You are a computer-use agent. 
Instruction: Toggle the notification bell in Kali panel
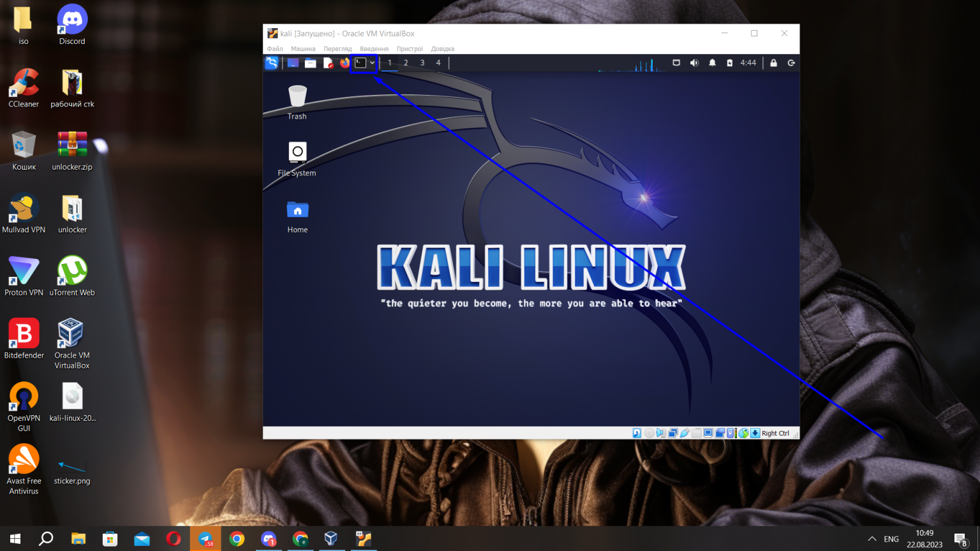pyautogui.click(x=712, y=62)
